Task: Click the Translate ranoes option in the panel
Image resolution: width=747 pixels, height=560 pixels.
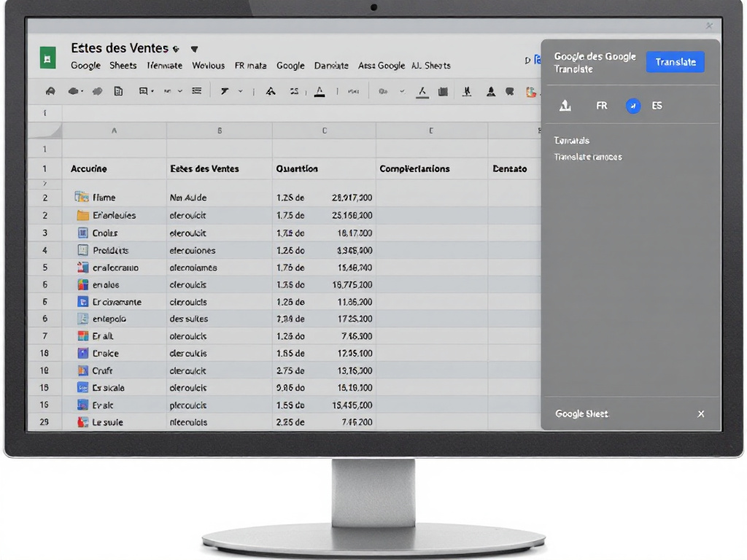Action: point(588,157)
